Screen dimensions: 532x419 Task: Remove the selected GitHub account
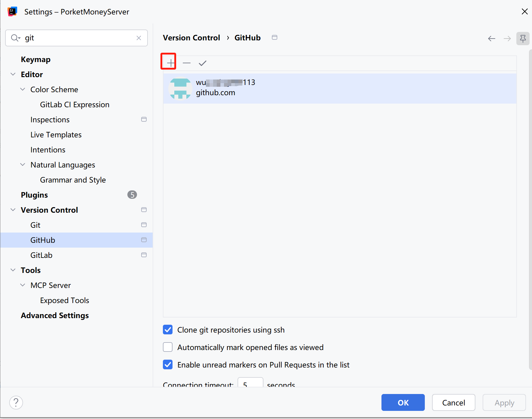tap(187, 63)
